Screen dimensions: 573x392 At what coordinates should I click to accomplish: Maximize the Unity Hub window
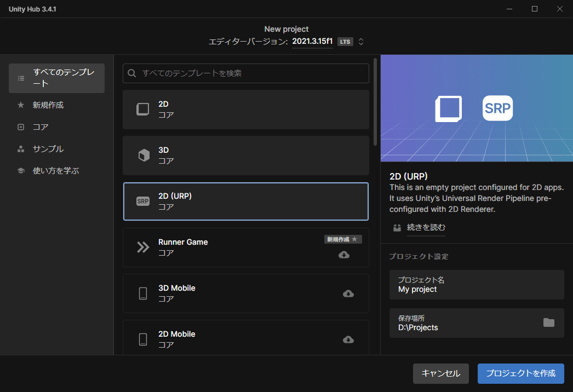coord(535,9)
